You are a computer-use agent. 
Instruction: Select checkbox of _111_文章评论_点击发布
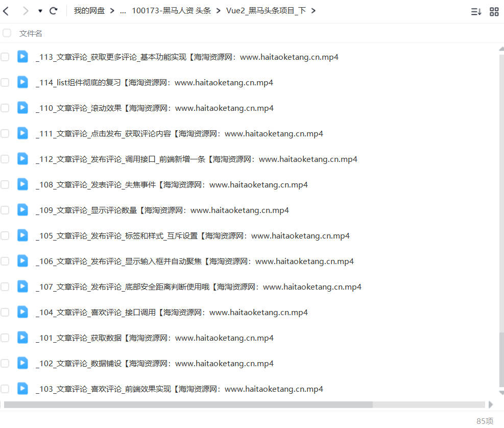(x=5, y=133)
